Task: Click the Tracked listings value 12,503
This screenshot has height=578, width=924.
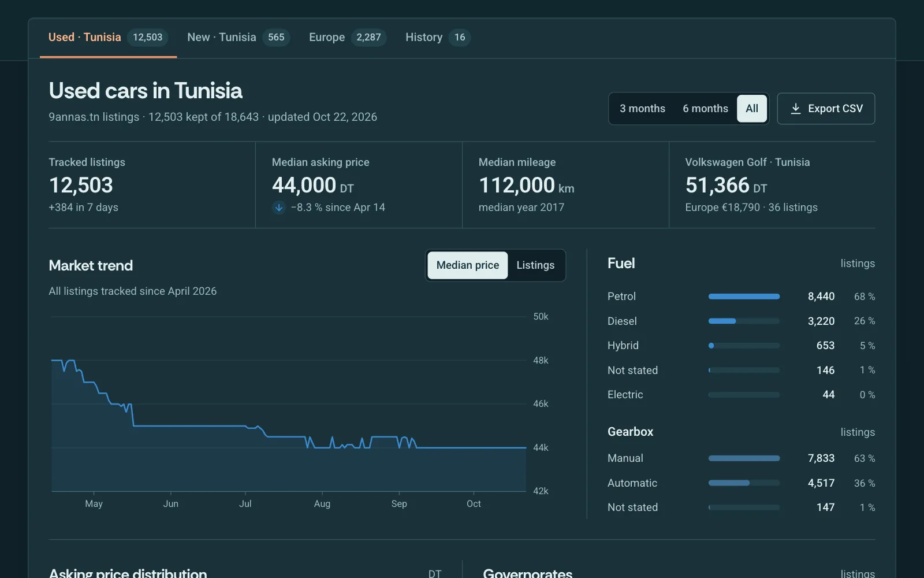Action: [81, 186]
